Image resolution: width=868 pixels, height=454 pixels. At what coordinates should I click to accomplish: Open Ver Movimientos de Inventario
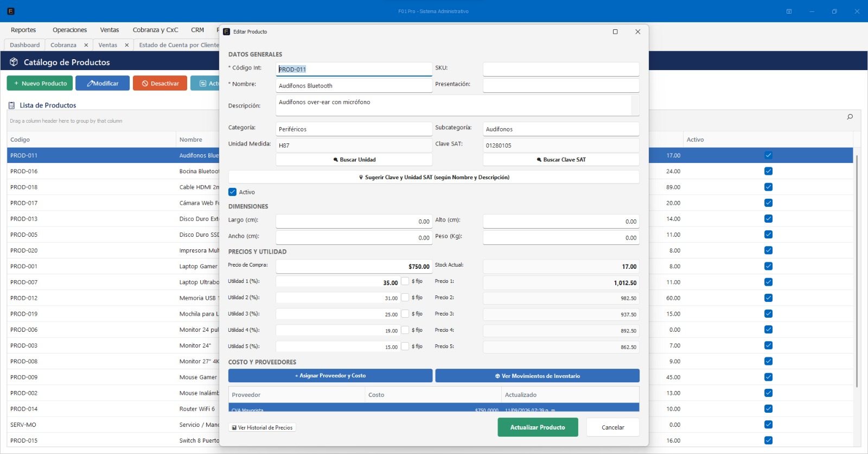(537, 376)
